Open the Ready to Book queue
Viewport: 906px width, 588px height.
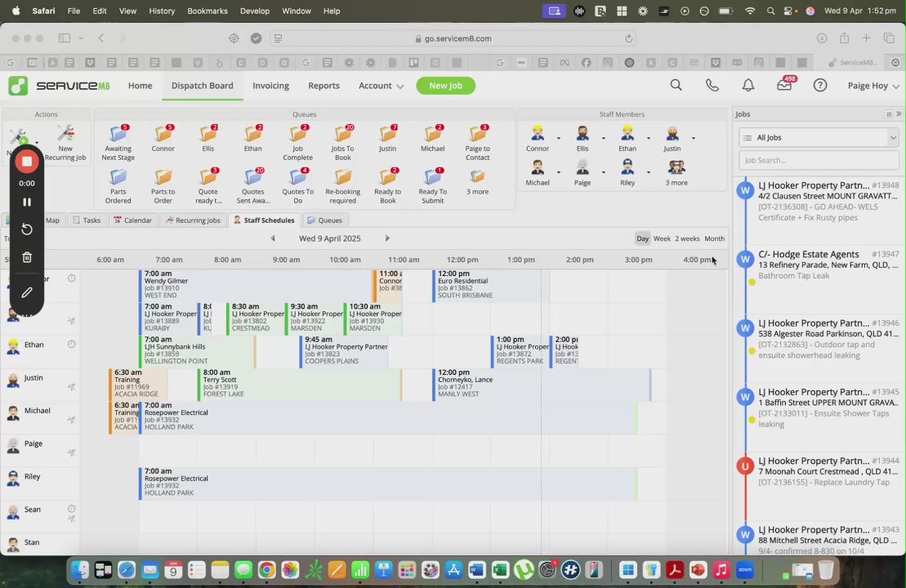388,185
